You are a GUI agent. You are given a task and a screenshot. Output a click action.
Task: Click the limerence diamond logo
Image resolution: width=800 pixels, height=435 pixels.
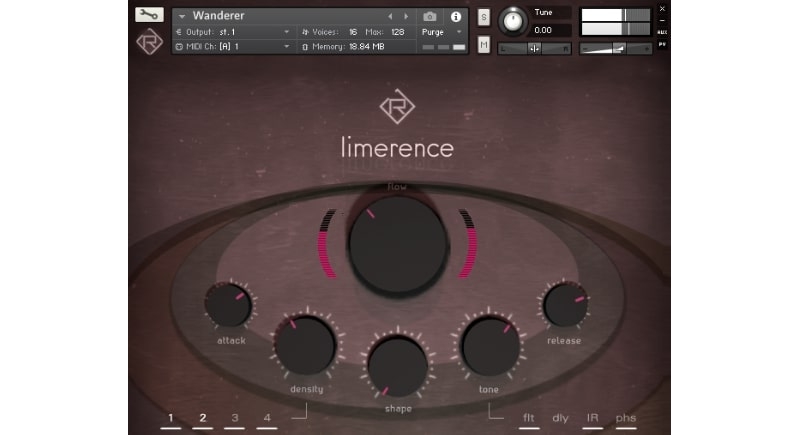[397, 106]
